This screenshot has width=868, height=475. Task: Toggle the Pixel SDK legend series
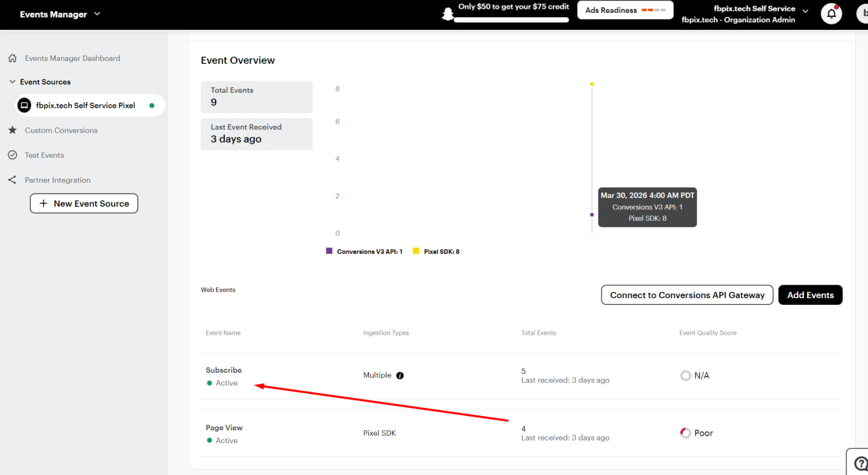(436, 251)
